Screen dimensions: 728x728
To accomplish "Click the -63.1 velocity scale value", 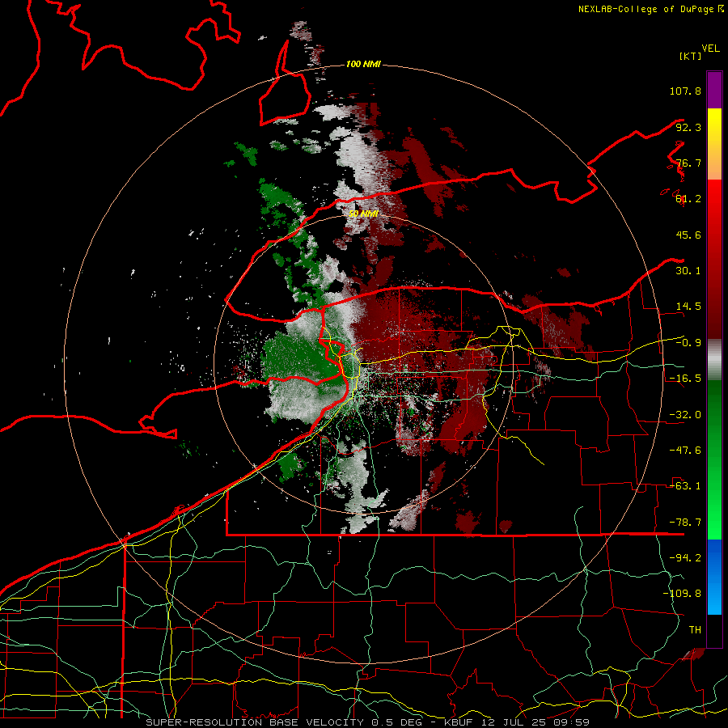I will click(685, 486).
